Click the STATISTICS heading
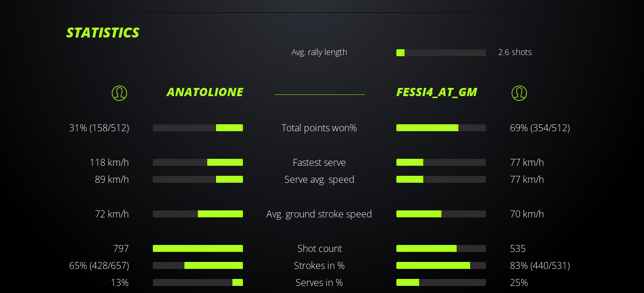The width and height of the screenshot is (644, 293). click(x=103, y=33)
